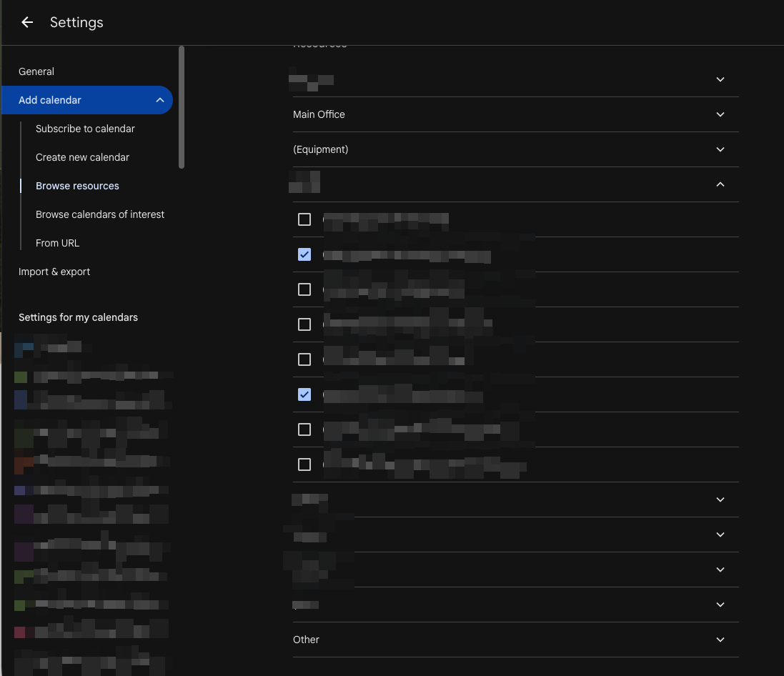Check the fifth resource checkbox in expanded group
Viewport: 784px width, 676px height.
point(304,359)
